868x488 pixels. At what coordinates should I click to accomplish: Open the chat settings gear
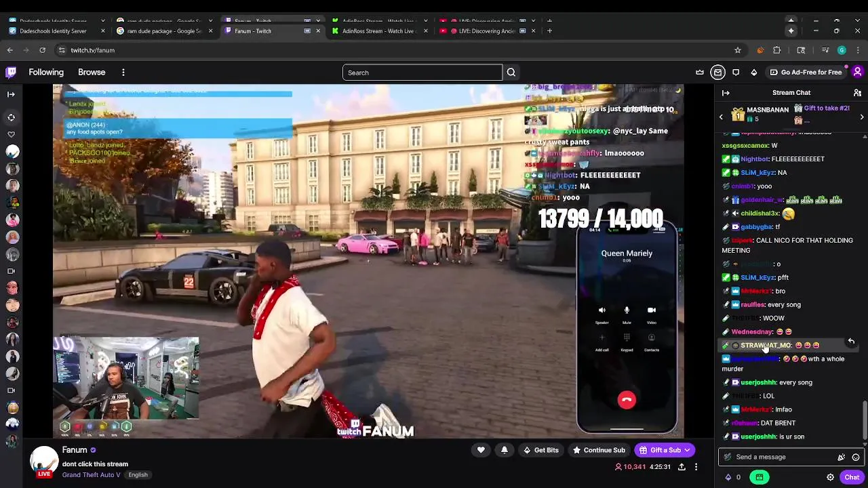tap(830, 477)
